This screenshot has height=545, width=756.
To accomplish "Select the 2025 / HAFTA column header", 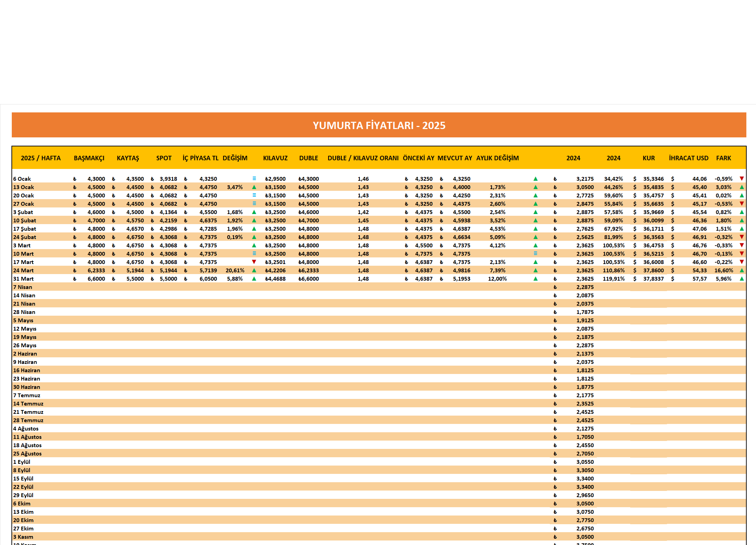I will coord(41,158).
